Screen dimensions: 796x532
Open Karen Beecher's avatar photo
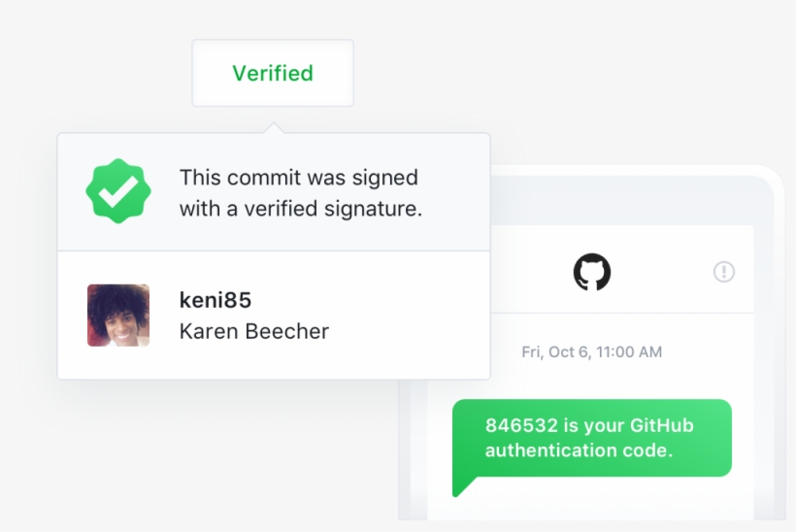pyautogui.click(x=118, y=316)
